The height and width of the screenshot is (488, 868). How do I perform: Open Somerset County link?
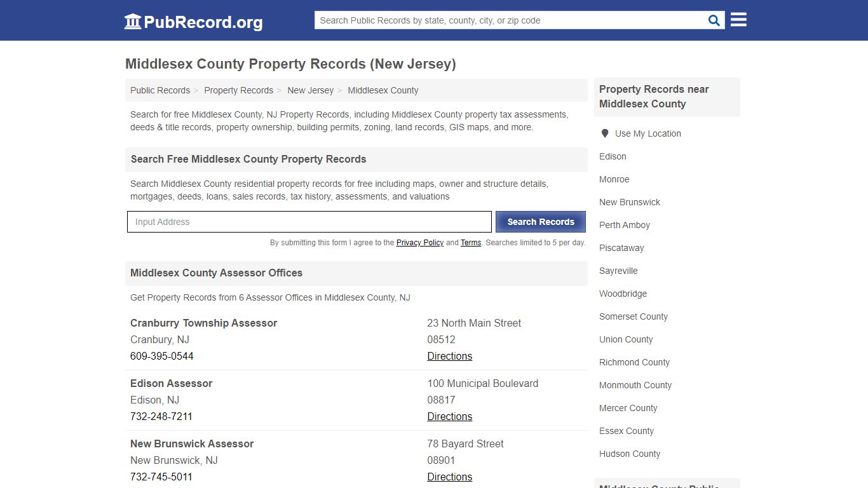tap(634, 316)
